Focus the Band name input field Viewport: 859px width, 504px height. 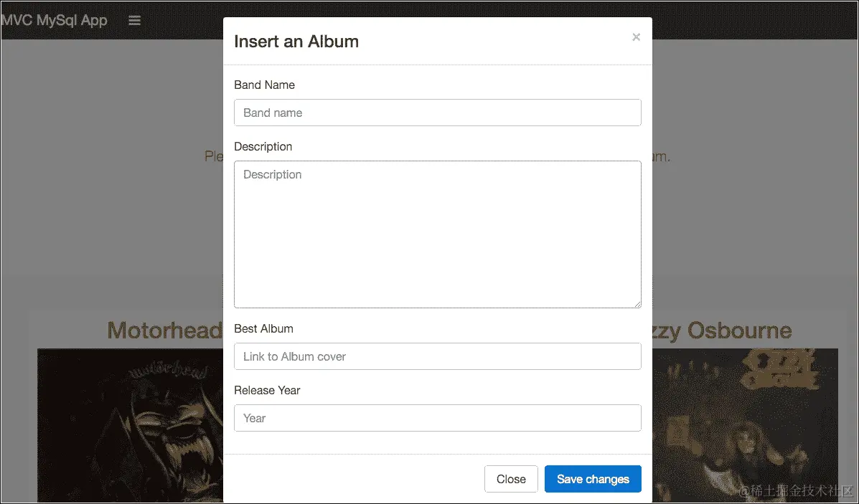pyautogui.click(x=437, y=113)
